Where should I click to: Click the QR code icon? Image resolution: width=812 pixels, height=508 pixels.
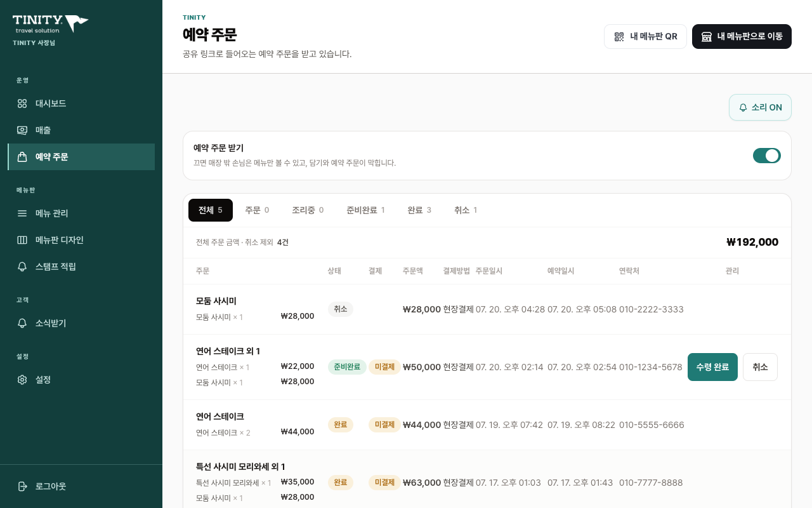click(x=619, y=37)
